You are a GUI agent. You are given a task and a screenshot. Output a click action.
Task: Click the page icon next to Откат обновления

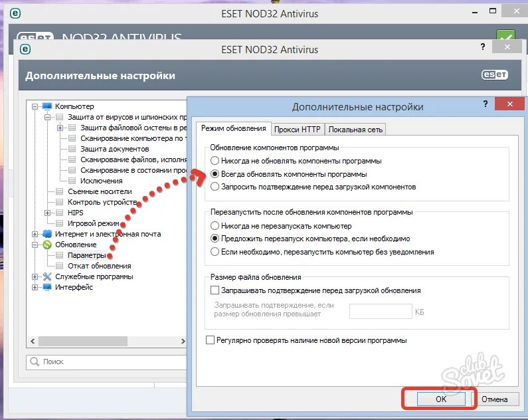click(59, 266)
